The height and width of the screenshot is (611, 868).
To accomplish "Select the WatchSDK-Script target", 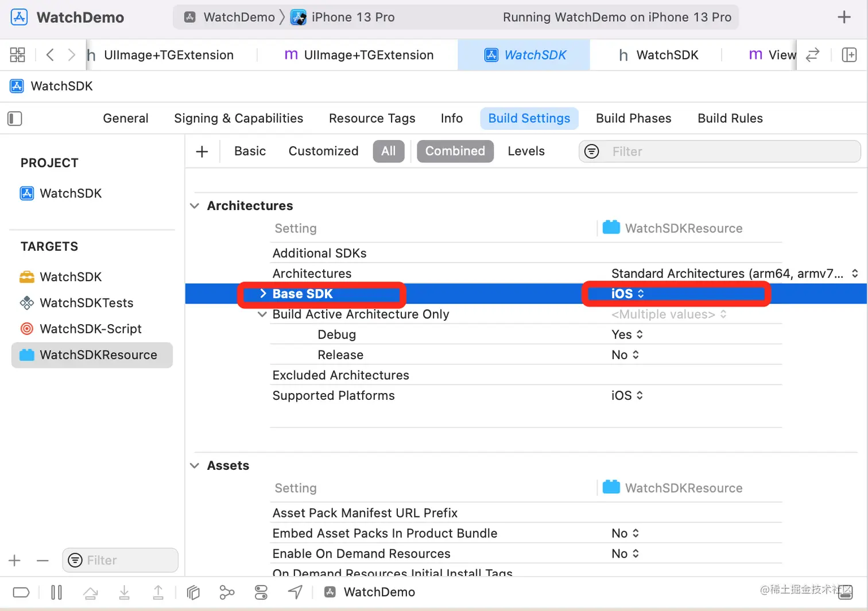I will click(x=81, y=329).
